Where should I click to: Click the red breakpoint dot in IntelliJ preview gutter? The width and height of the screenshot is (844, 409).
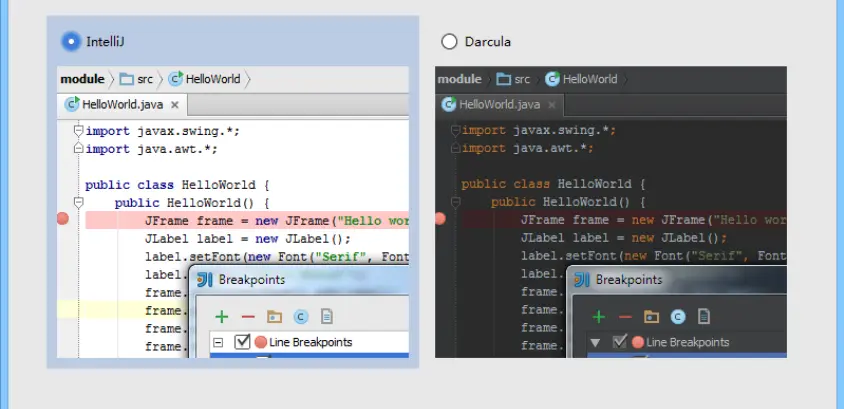[x=63, y=218]
